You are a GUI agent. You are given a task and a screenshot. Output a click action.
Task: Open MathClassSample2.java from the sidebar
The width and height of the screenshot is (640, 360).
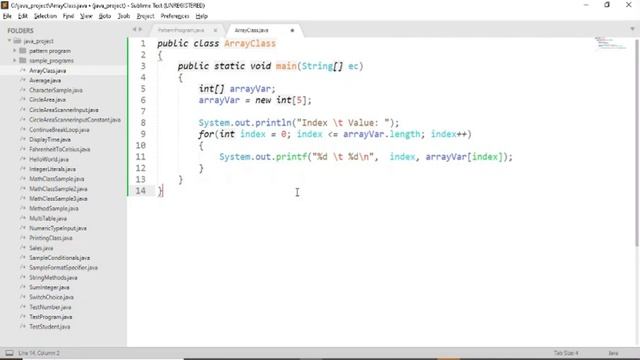click(x=58, y=189)
